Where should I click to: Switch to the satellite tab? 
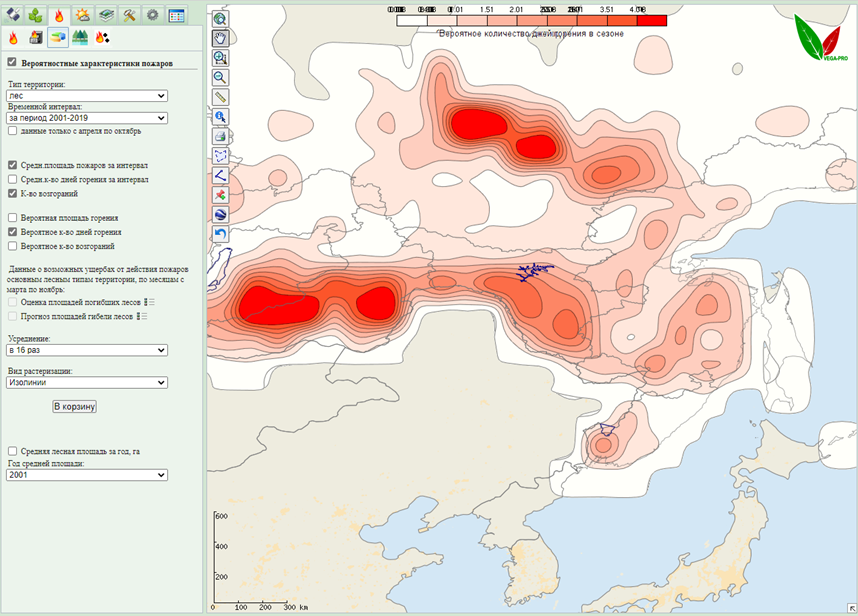pos(14,15)
